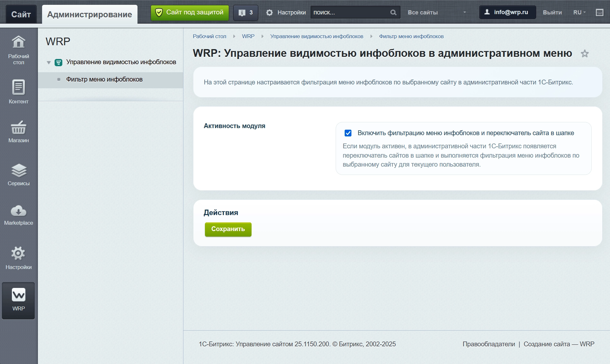This screenshot has width=610, height=364.
Task: Open the Магазин basket section
Action: 19,132
